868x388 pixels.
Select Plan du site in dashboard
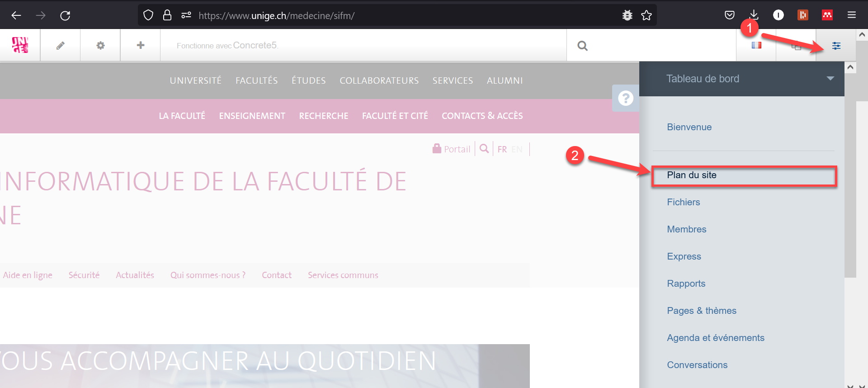pyautogui.click(x=692, y=175)
